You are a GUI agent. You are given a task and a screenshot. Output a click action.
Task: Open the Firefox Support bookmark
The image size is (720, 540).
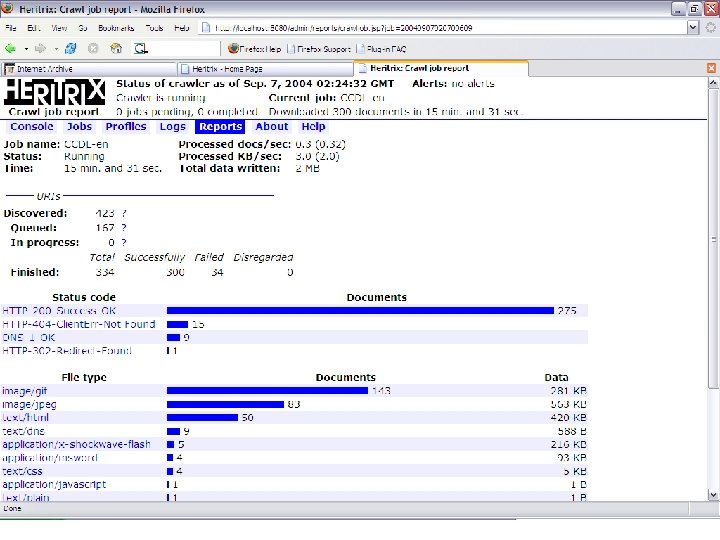coord(318,49)
